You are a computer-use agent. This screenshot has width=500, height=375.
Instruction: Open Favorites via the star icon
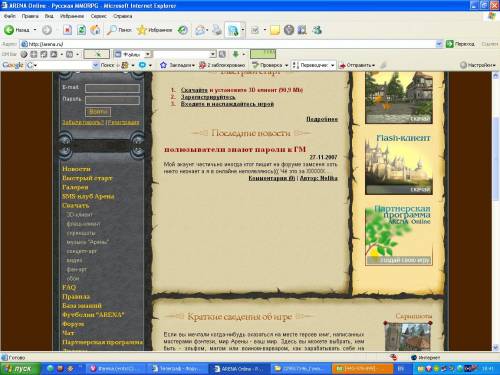click(142, 30)
